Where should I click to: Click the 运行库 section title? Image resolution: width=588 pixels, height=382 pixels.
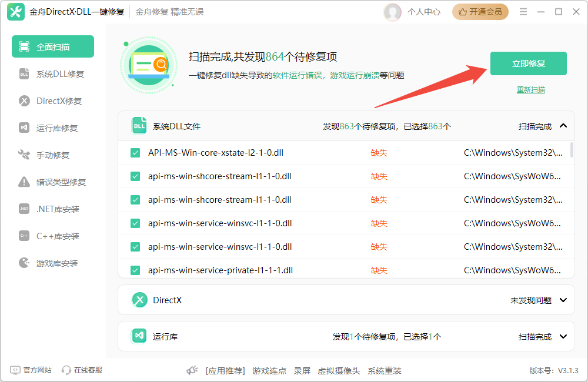(x=165, y=337)
